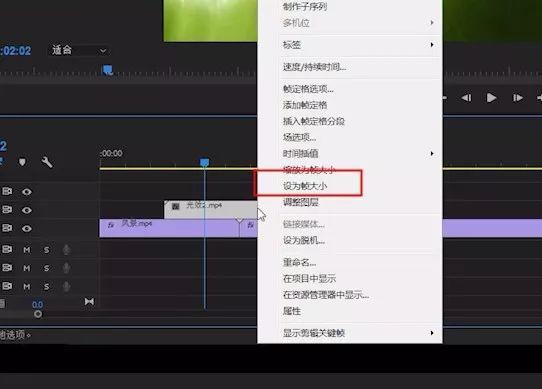
Task: Click the program monitor blue playhead marker
Action: [x=108, y=70]
